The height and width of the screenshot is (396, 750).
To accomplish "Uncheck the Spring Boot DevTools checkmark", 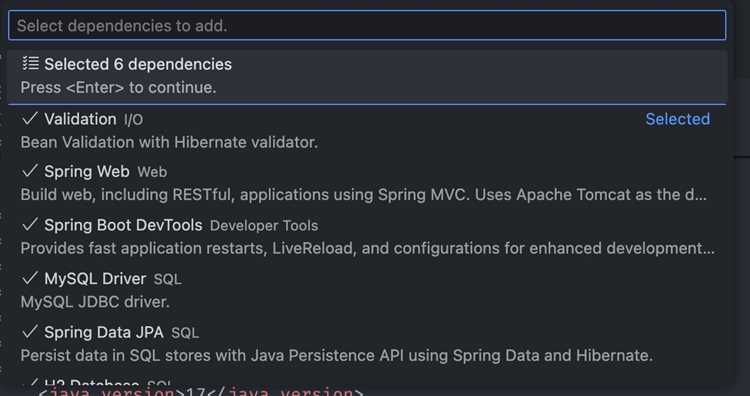I will point(30,224).
